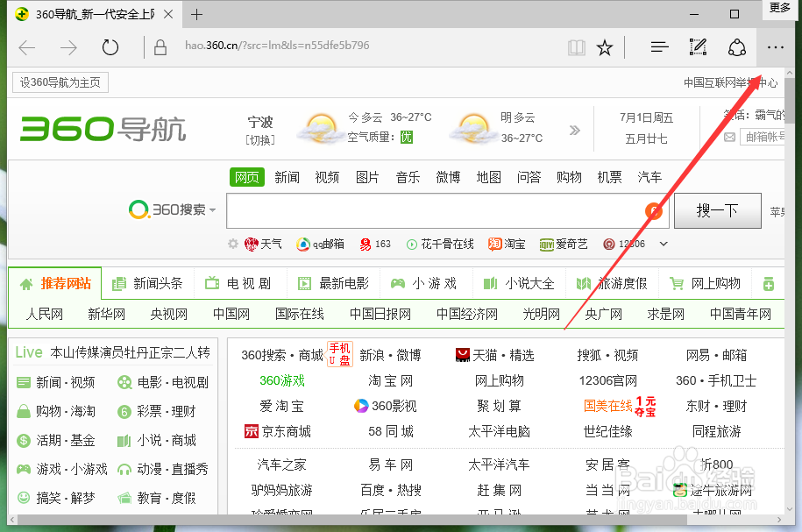Open 360影视 link
This screenshot has width=802, height=532.
tap(385, 406)
